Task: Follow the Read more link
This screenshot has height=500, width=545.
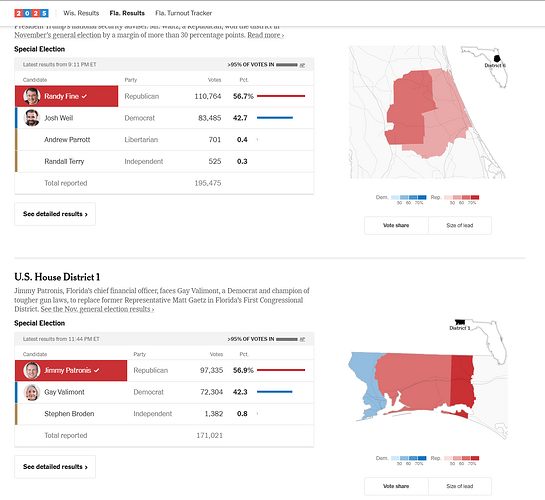Action: click(266, 35)
